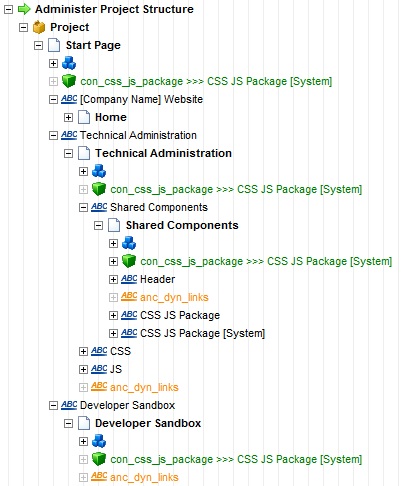Click the orange ABC icon under Shared Components page
The width and height of the screenshot is (401, 486).
tap(129, 297)
